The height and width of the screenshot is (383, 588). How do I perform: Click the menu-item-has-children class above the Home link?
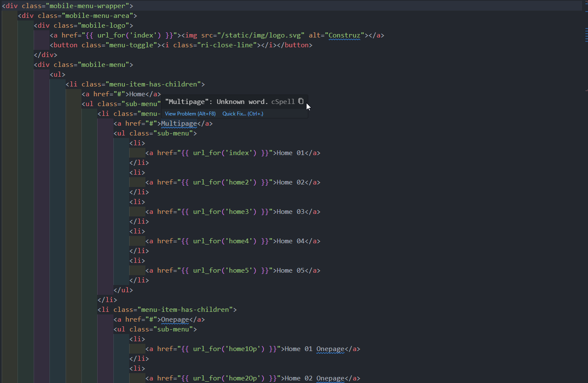click(153, 84)
